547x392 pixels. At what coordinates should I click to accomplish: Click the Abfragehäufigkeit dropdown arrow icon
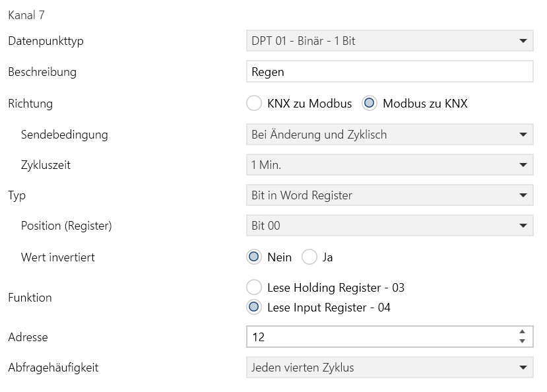523,368
